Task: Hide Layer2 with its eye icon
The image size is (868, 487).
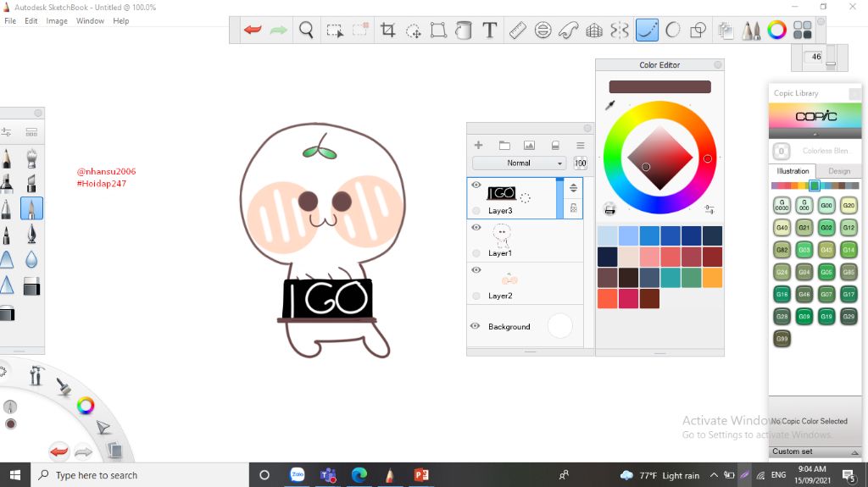Action: click(476, 270)
